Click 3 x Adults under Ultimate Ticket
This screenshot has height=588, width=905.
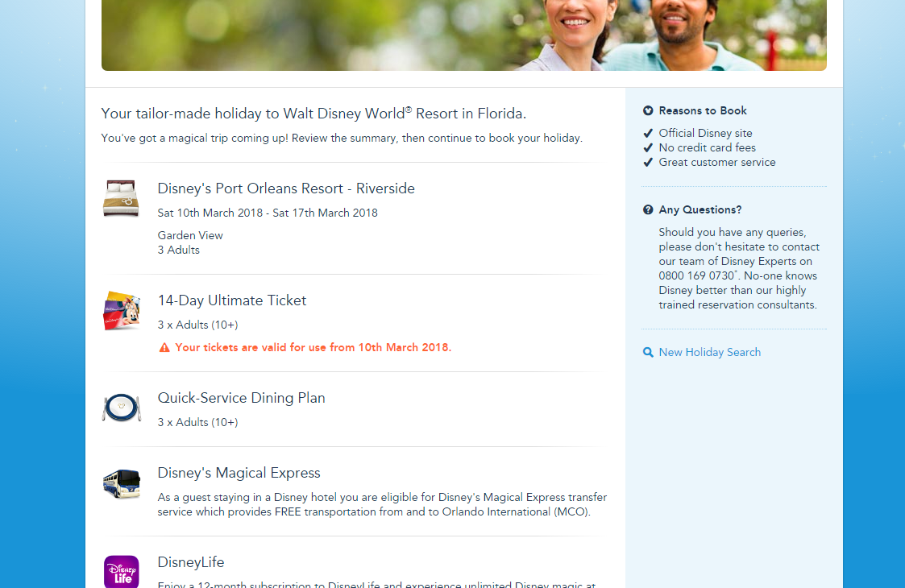click(197, 325)
